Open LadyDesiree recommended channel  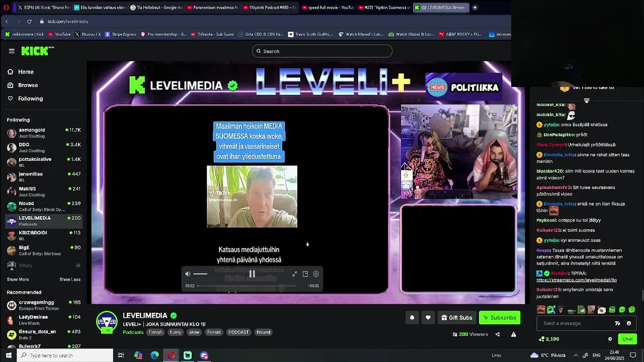coord(43,320)
